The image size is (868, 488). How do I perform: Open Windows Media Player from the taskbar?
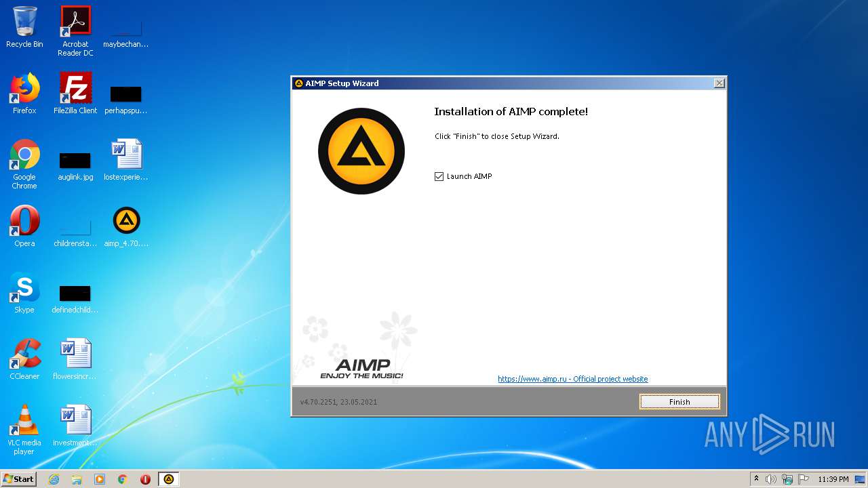[x=100, y=479]
